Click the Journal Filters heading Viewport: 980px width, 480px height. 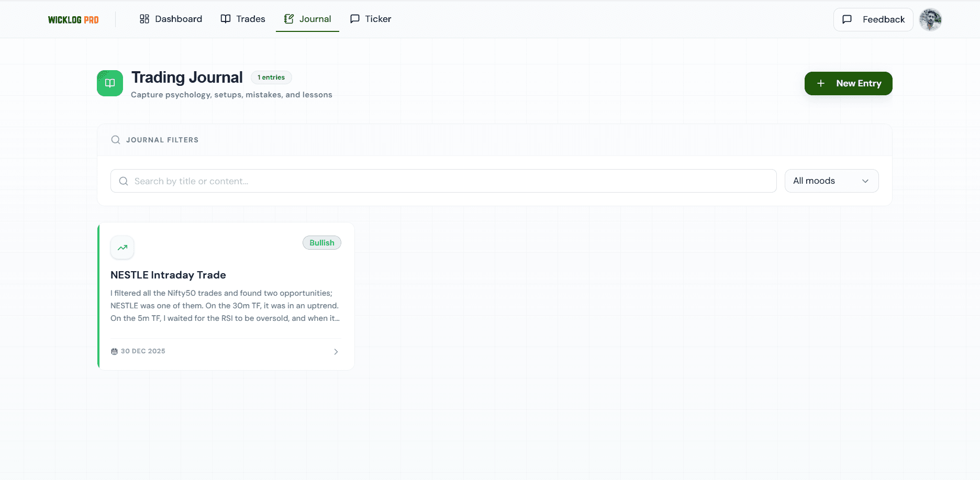click(x=162, y=140)
